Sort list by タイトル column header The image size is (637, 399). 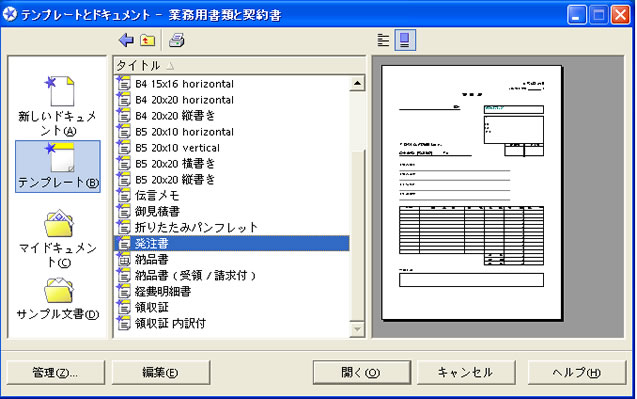[x=239, y=65]
